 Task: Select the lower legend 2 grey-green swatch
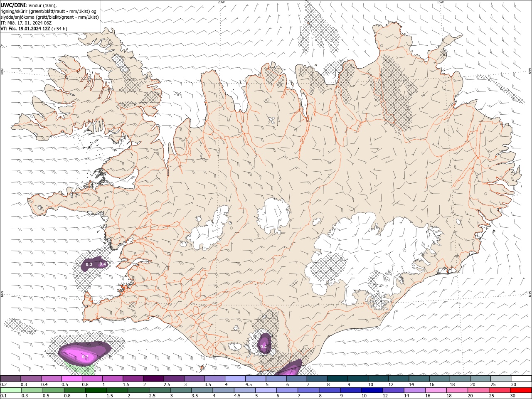[x=138, y=390]
